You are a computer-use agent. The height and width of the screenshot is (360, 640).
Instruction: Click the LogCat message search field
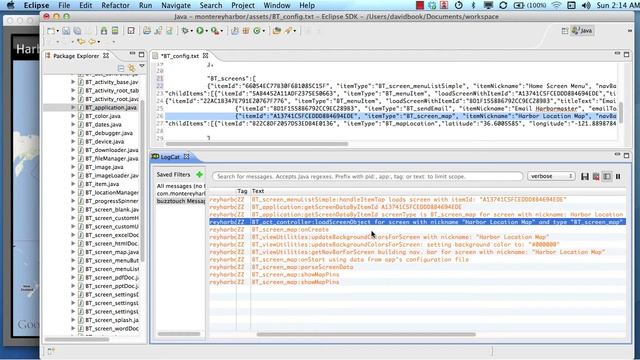pyautogui.click(x=367, y=176)
